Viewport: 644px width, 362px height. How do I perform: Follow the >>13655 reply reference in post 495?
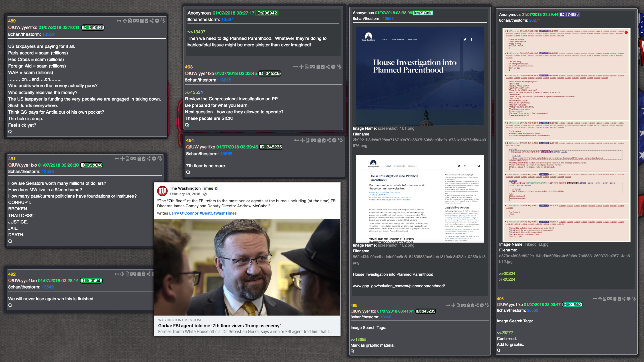358,340
